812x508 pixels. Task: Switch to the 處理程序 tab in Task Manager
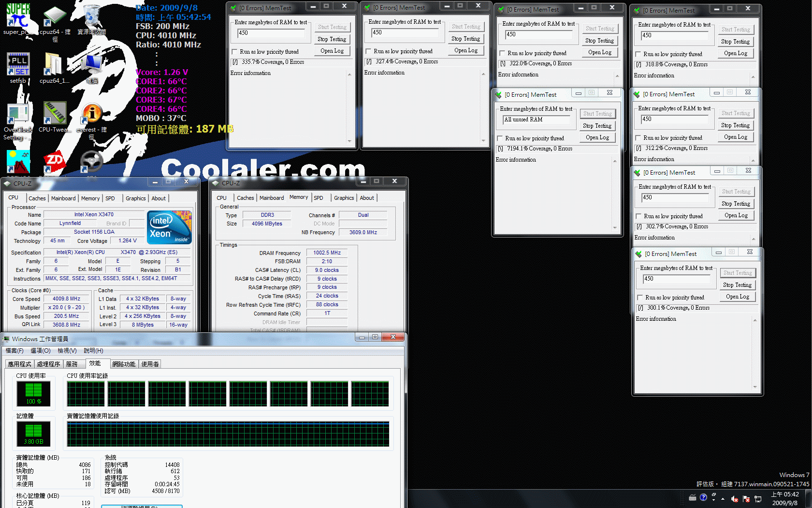click(48, 364)
